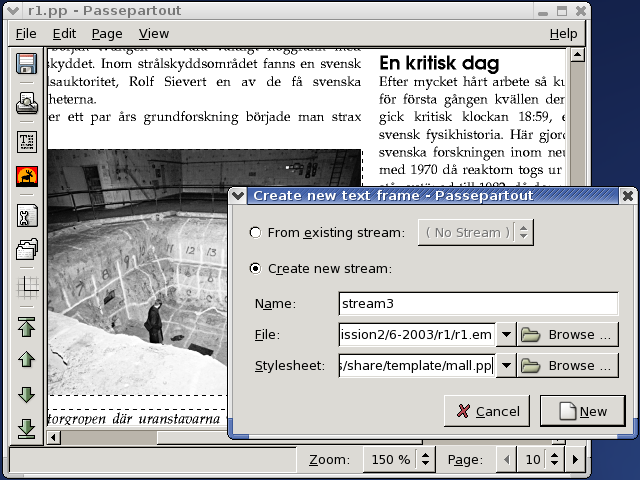Viewport: 640px width, 480px height.
Task: Select the From existing stream radio button
Action: point(256,233)
